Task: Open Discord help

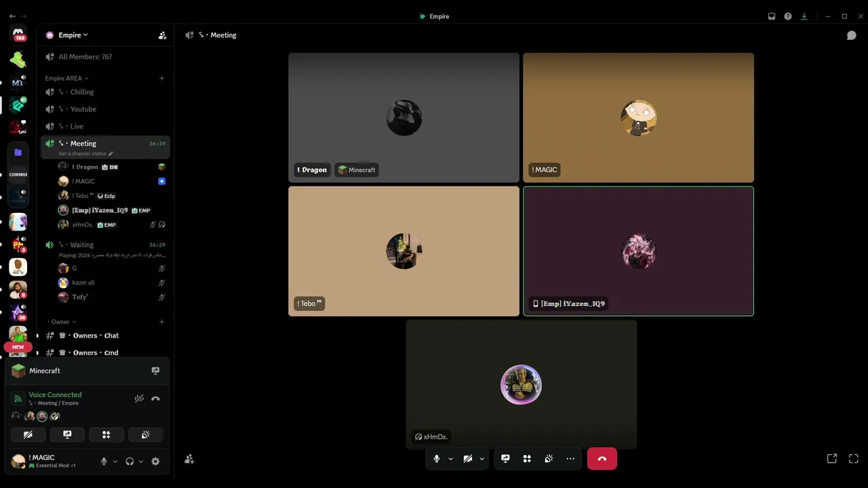Action: 788,16
